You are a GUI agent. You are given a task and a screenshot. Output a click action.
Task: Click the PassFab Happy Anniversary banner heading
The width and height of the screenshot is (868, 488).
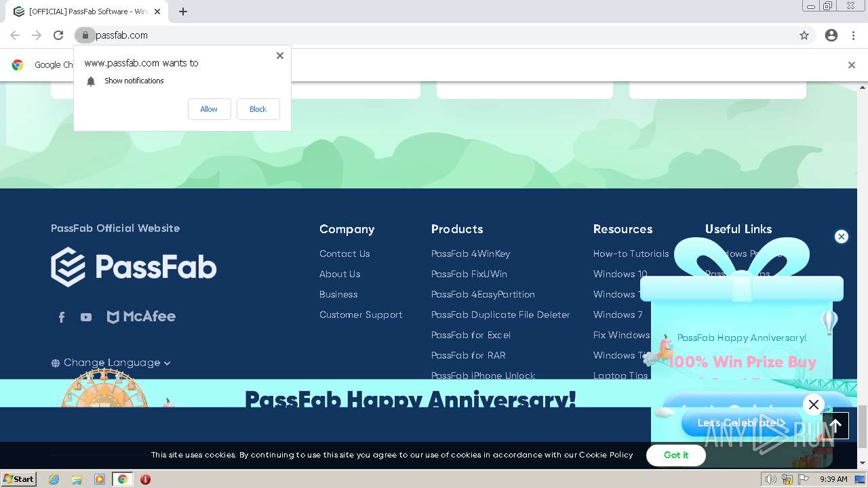tap(410, 399)
